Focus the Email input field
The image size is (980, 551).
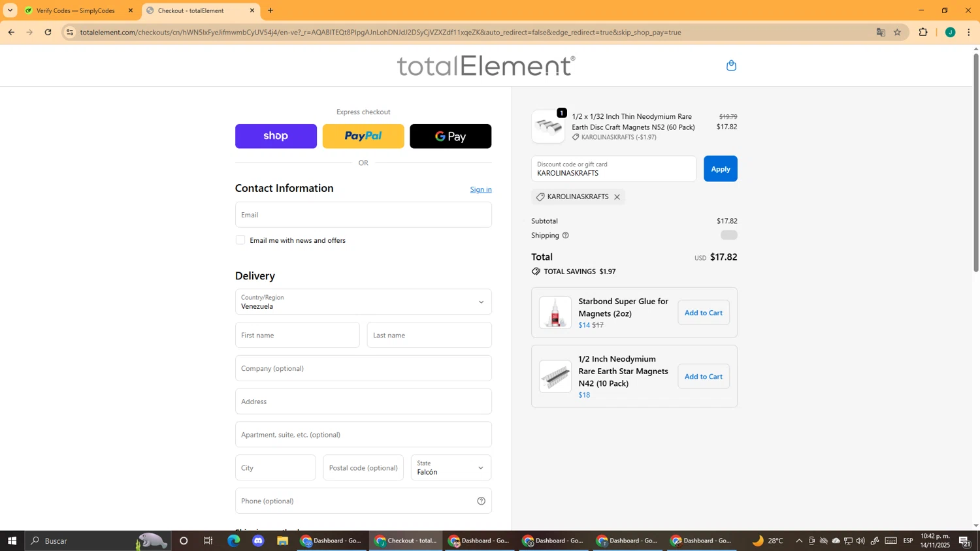tap(363, 215)
